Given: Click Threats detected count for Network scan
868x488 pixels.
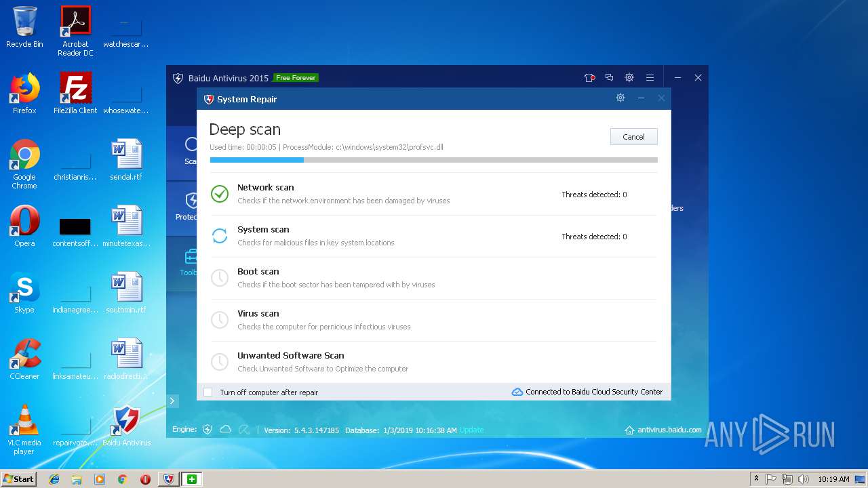Looking at the screenshot, I should 594,195.
